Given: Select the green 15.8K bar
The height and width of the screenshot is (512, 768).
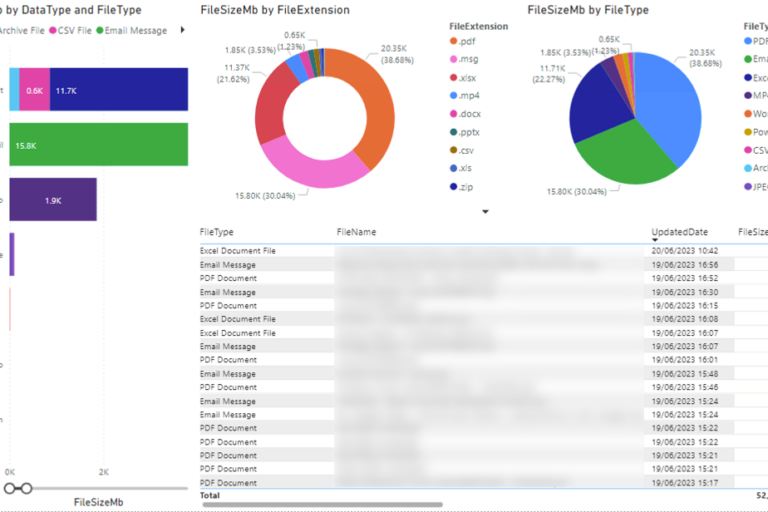Looking at the screenshot, I should pos(100,144).
